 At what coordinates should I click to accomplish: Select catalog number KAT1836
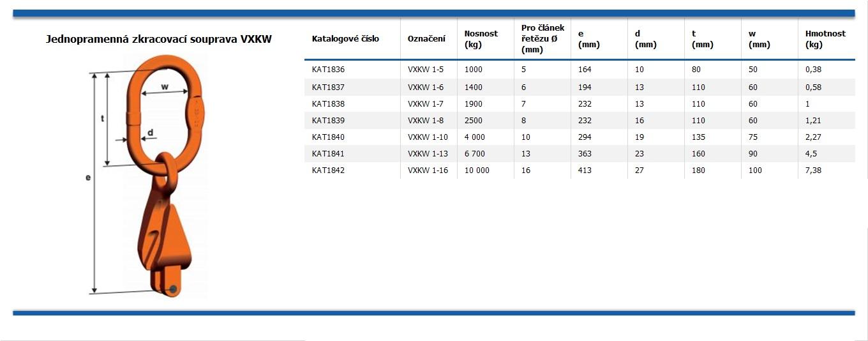point(328,69)
